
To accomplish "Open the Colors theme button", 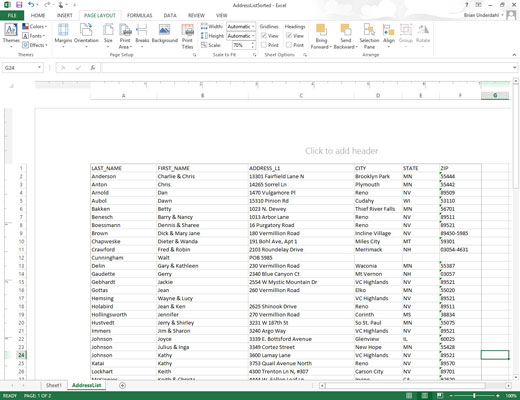I will (35, 26).
